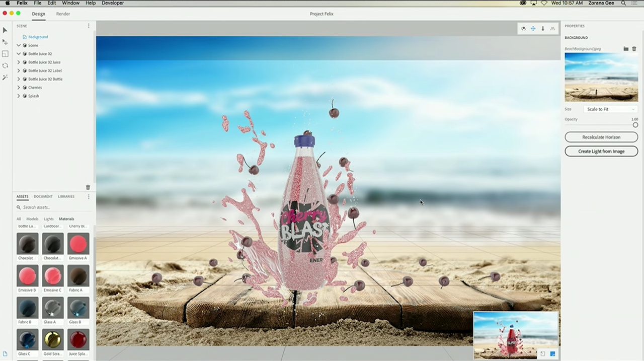This screenshot has height=361, width=644.
Task: Collapse the Bottle Juice 02 group
Action: [x=19, y=54]
